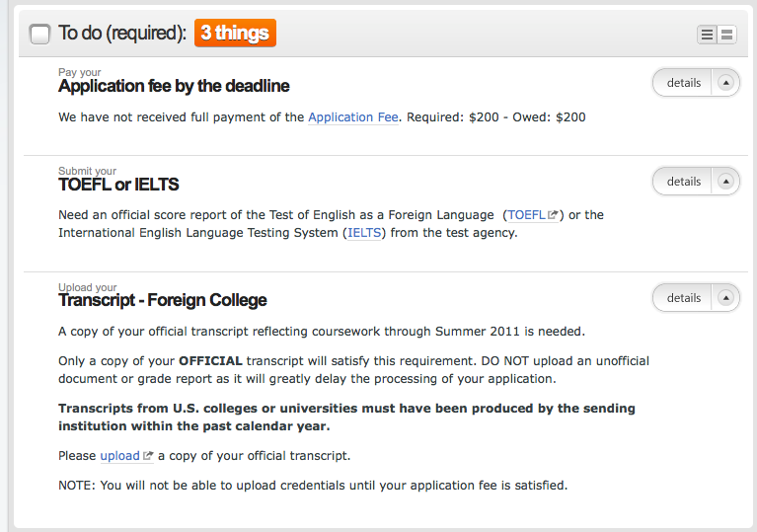Screen dimensions: 757x532
Task: Open details for Application fee by the deadline
Action: pyautogui.click(x=683, y=83)
